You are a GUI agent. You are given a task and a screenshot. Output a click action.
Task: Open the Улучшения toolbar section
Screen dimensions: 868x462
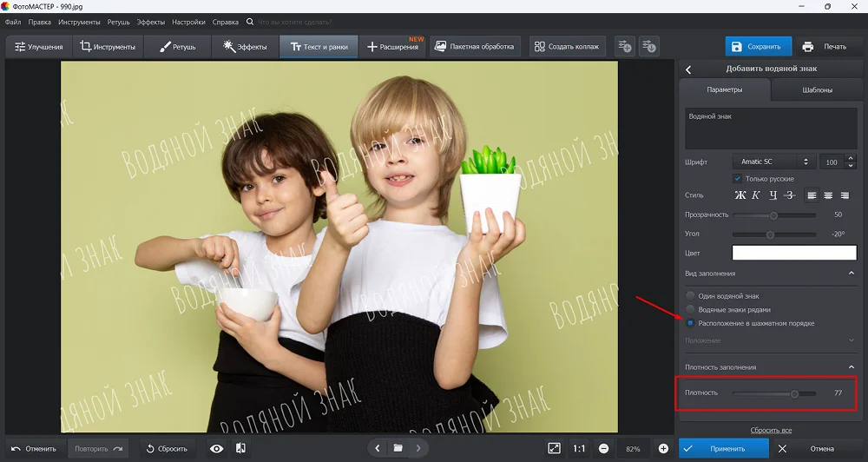point(39,47)
